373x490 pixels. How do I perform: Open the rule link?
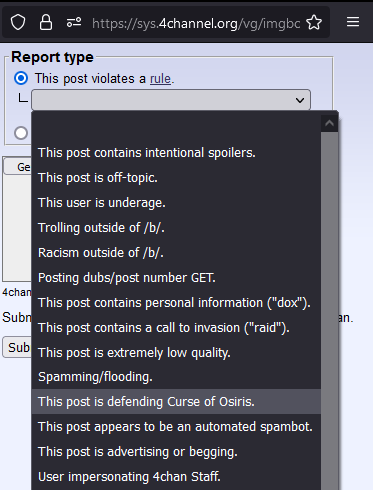[160, 79]
